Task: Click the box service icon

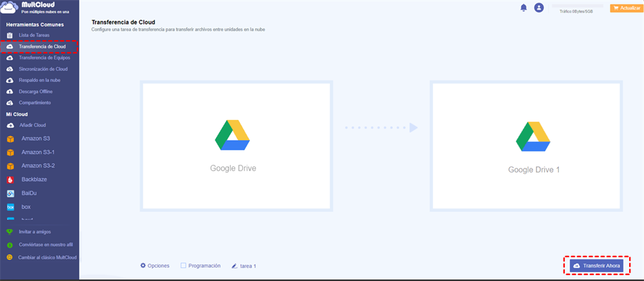Action: (11, 207)
